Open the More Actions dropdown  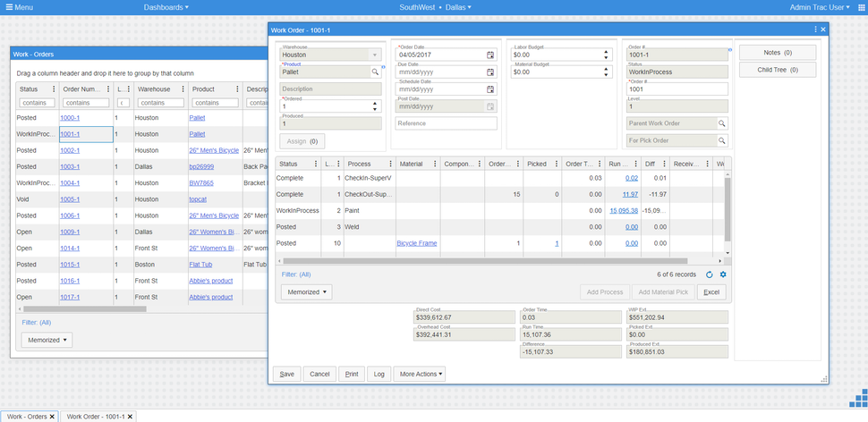click(x=419, y=374)
